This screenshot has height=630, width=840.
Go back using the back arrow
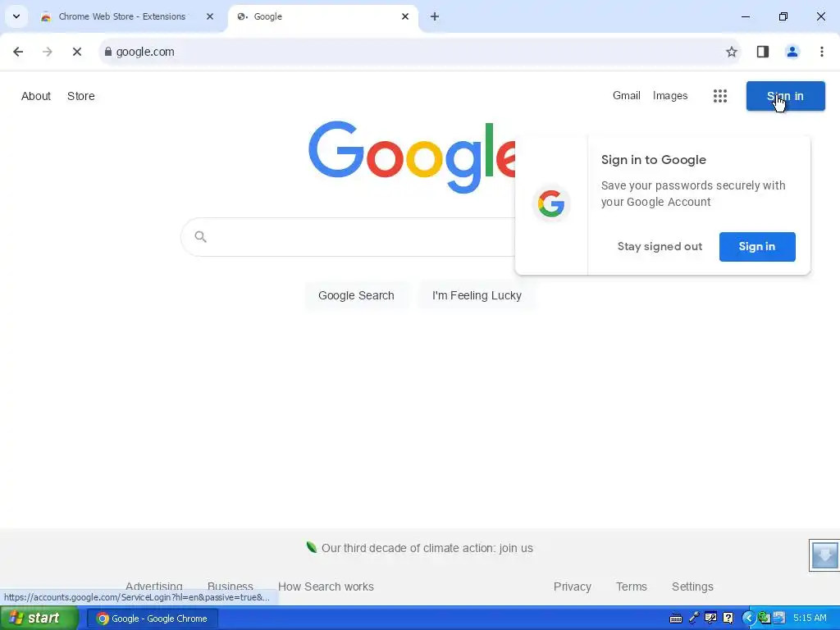point(18,52)
